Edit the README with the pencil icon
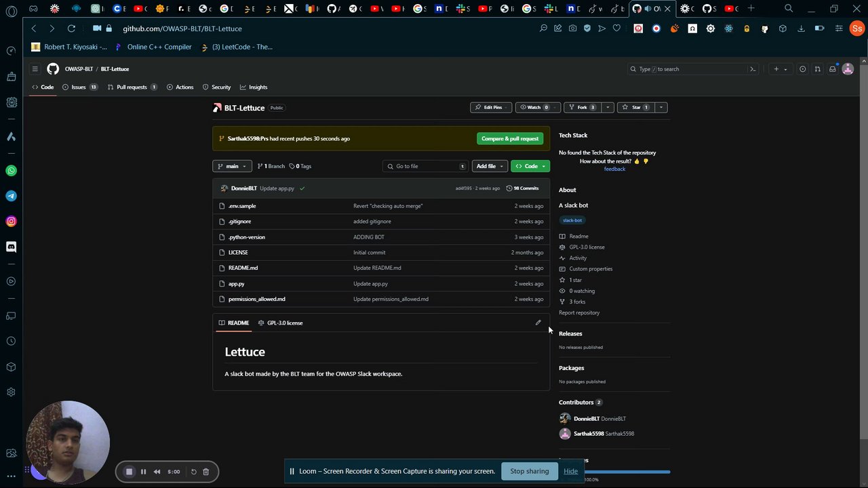This screenshot has width=868, height=488. [538, 323]
